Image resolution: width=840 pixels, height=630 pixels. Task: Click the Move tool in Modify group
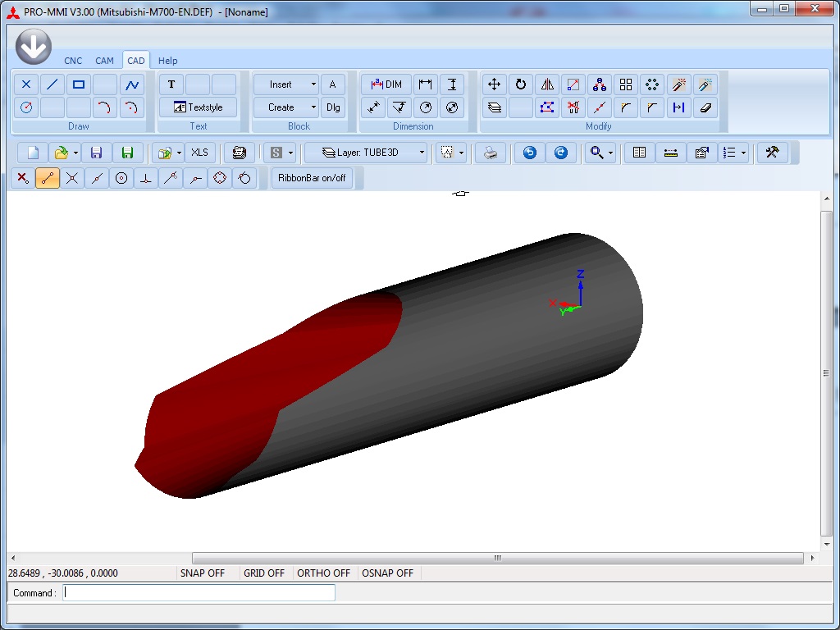[494, 84]
